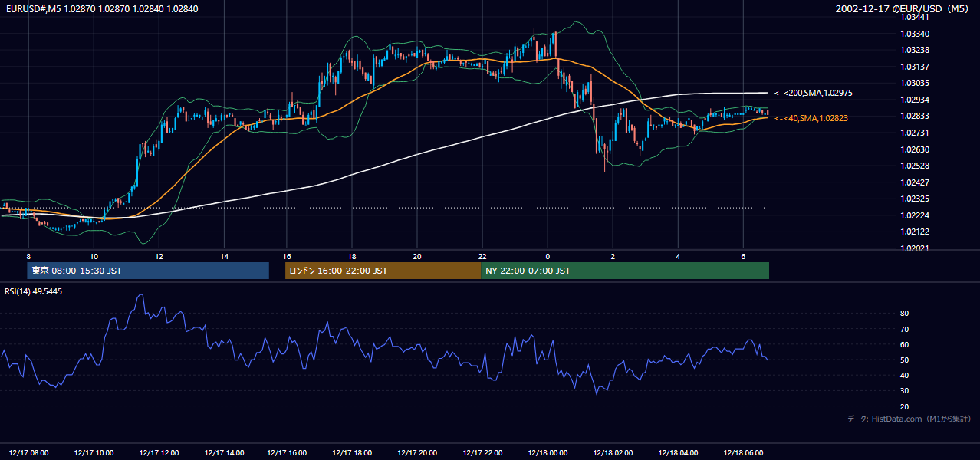This screenshot has height=460, width=980.
Task: Click price level 1.02934 on axis
Action: click(915, 100)
